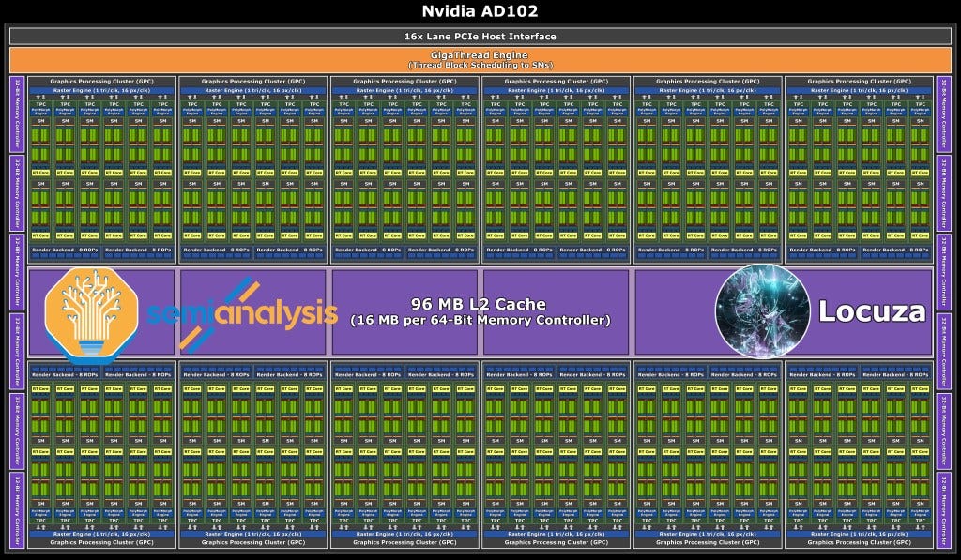Click '(16 MB per 64-Bit Memory Controller)' text
Screen dimensions: 961x560
480,320
